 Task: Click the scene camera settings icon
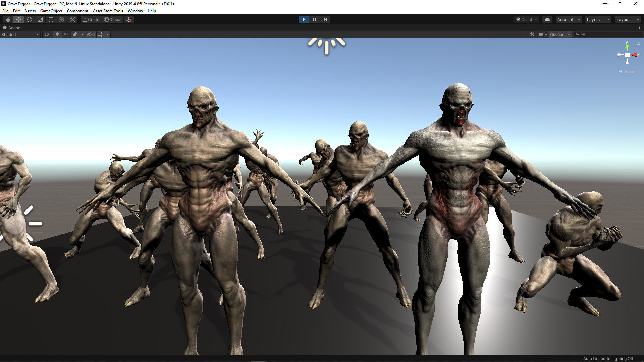coord(541,34)
